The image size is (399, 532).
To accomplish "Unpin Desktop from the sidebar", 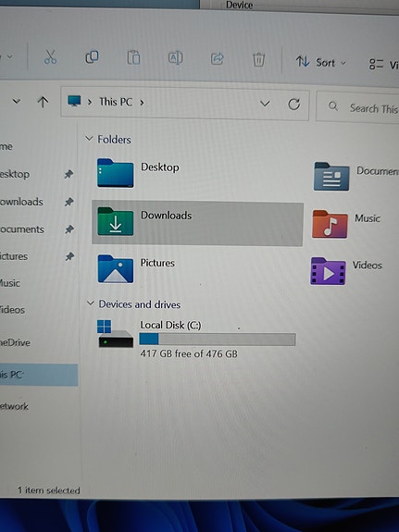I will (69, 174).
